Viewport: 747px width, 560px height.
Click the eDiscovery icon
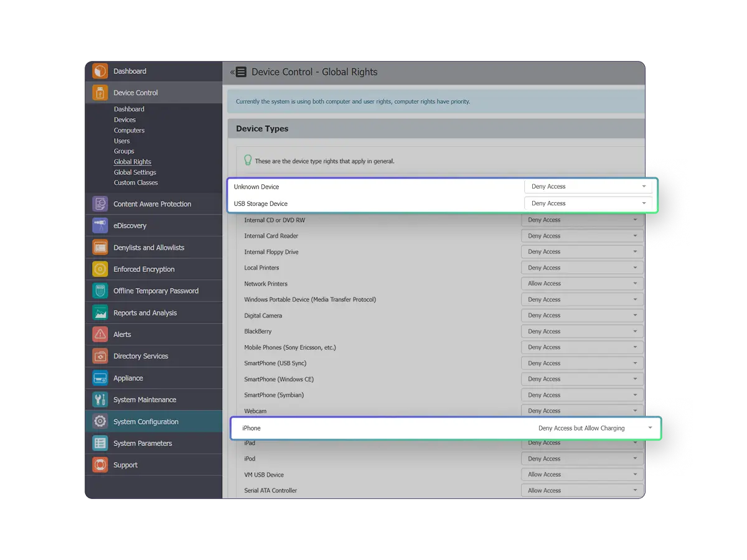pos(100,226)
